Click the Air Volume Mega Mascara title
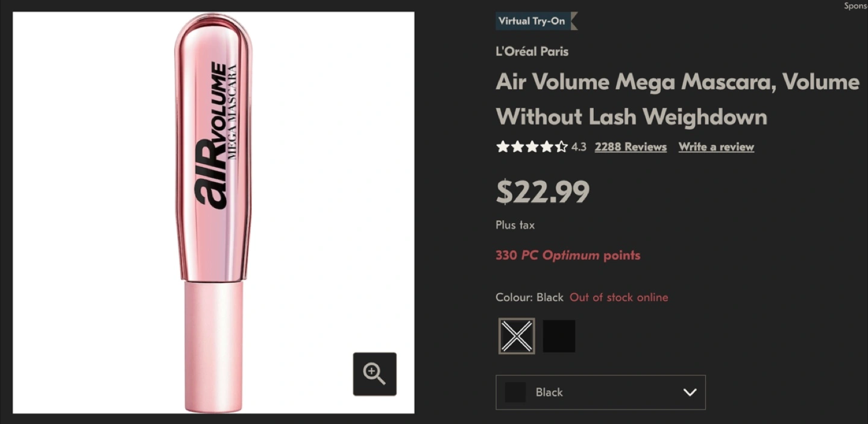Viewport: 868px width, 424px height. point(677,99)
